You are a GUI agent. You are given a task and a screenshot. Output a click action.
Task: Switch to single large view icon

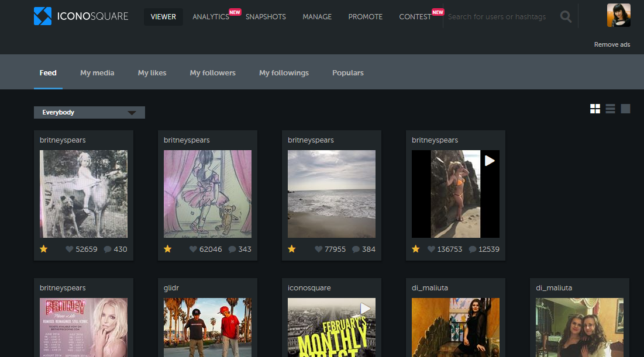coord(625,109)
